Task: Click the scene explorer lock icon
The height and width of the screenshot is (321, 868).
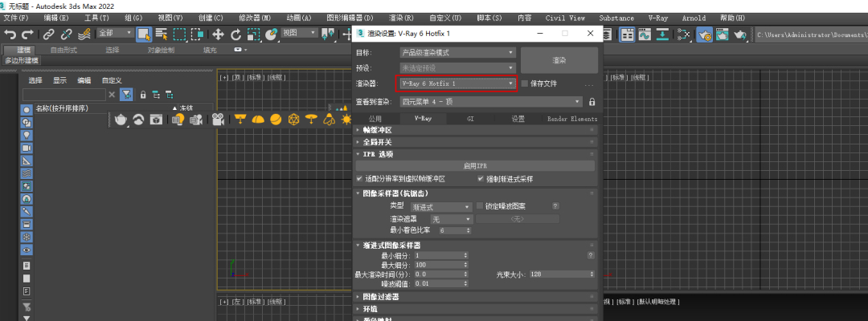Action: point(143,95)
